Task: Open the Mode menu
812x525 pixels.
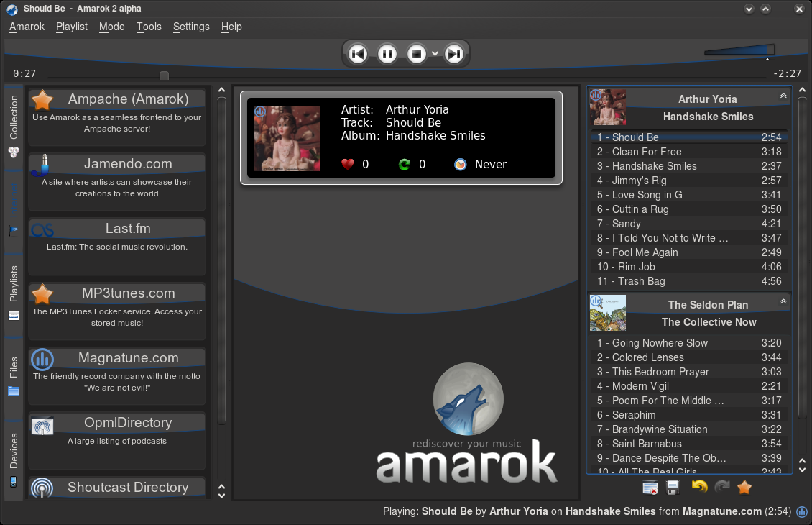Action: pos(112,27)
